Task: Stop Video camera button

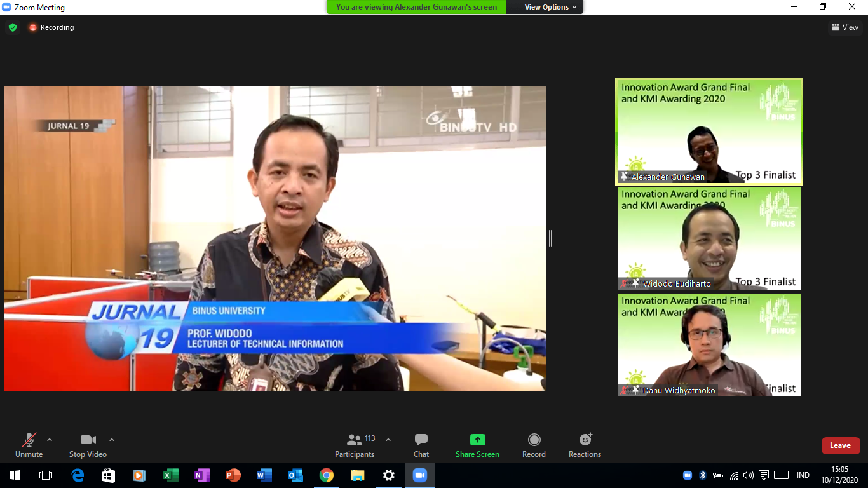Action: tap(88, 445)
